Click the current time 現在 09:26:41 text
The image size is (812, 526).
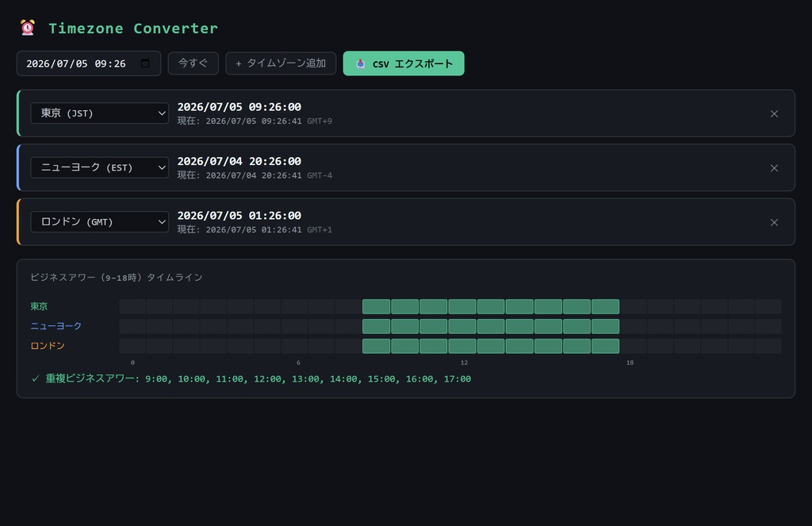[239, 121]
